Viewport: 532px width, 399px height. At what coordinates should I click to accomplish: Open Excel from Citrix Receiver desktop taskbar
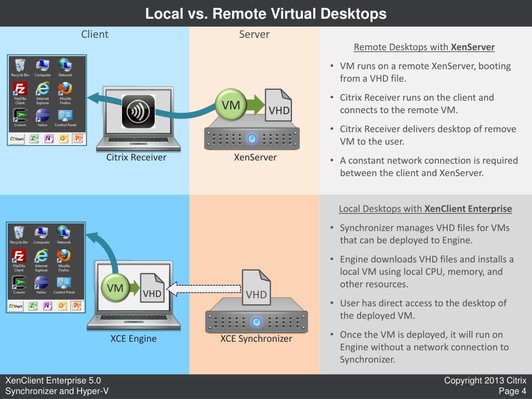(34, 138)
